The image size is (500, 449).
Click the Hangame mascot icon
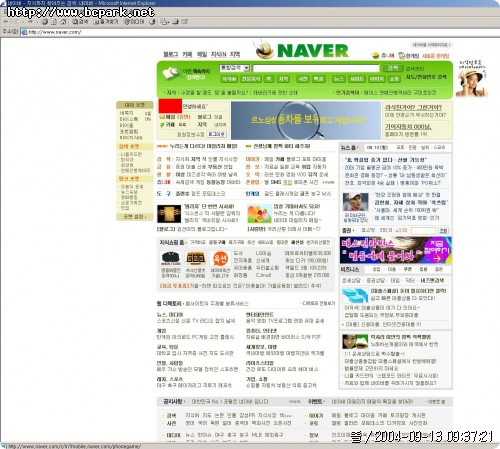point(402,56)
